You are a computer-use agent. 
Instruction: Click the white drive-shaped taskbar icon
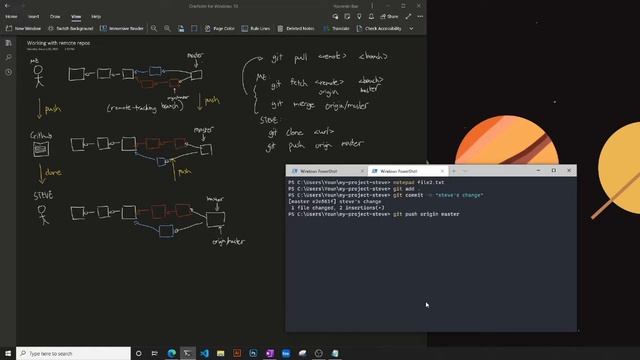[302, 353]
